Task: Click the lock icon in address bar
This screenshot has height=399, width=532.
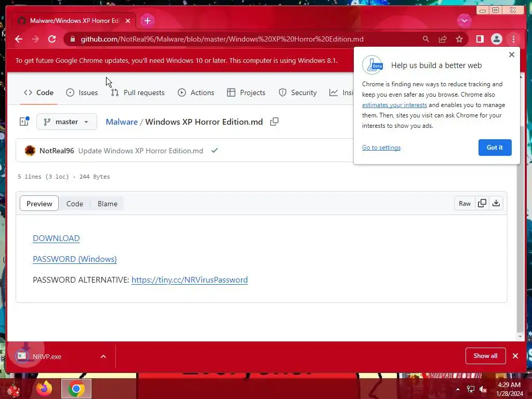Action: [x=72, y=39]
